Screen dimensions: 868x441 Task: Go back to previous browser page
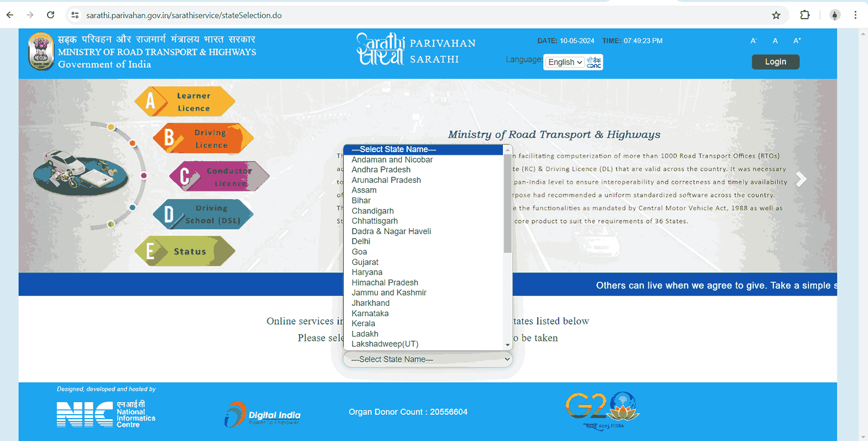click(x=10, y=15)
